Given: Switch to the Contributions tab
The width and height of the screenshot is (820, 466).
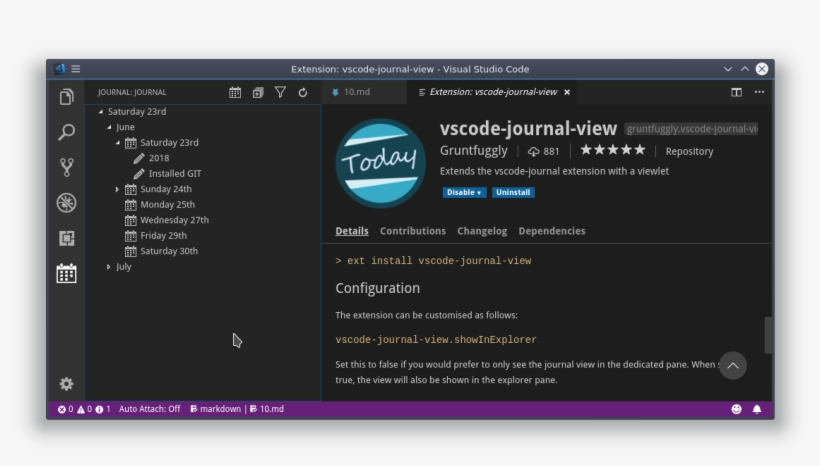Looking at the screenshot, I should coord(413,231).
